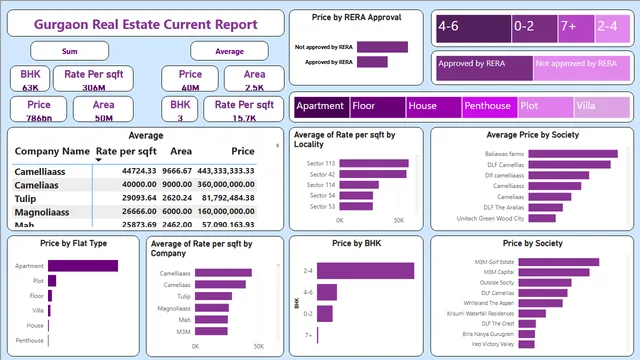
Task: Select the 0-2 BHK slicer tile
Action: [535, 29]
